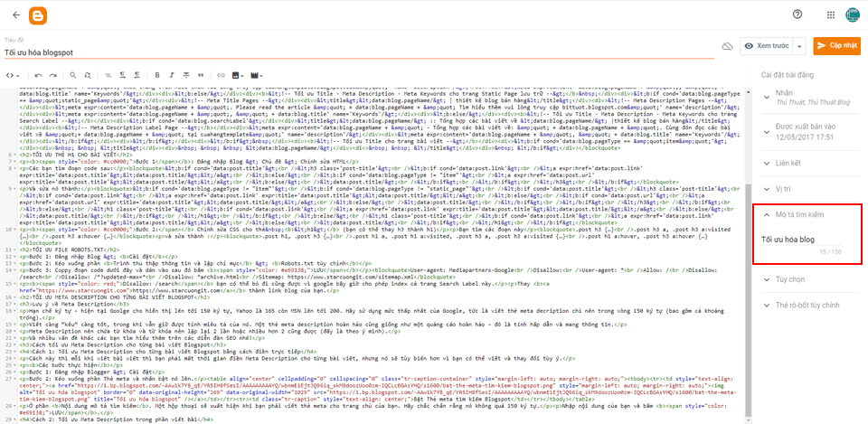Open the Google apps grid
Viewport: 868px width, 424px height.
pos(830,15)
